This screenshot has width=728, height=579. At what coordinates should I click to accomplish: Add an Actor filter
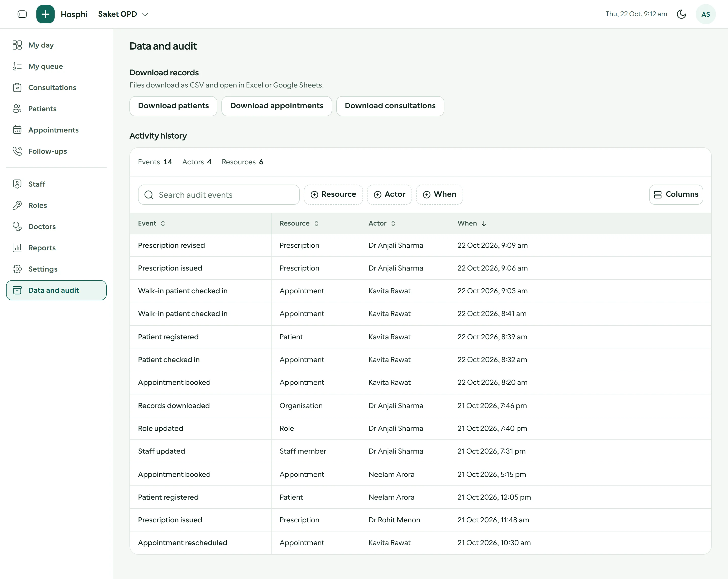point(389,195)
